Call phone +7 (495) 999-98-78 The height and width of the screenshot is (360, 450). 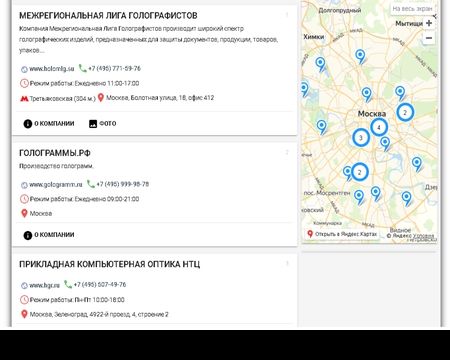tap(123, 184)
